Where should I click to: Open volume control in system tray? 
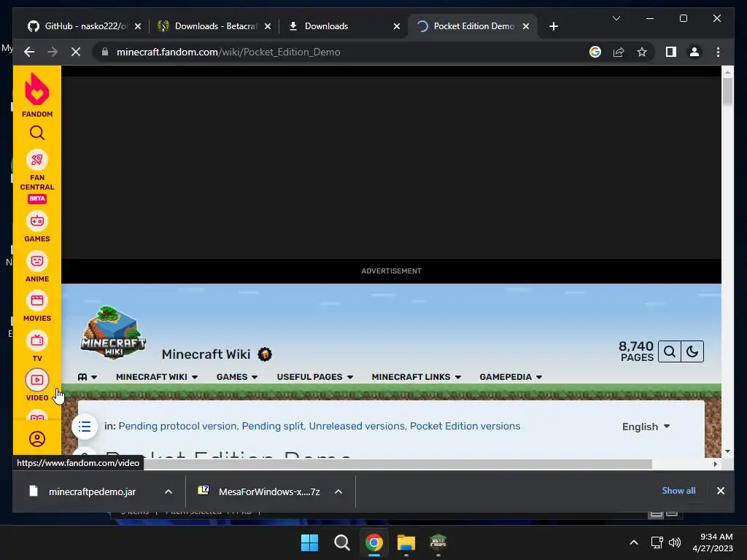[x=675, y=542]
